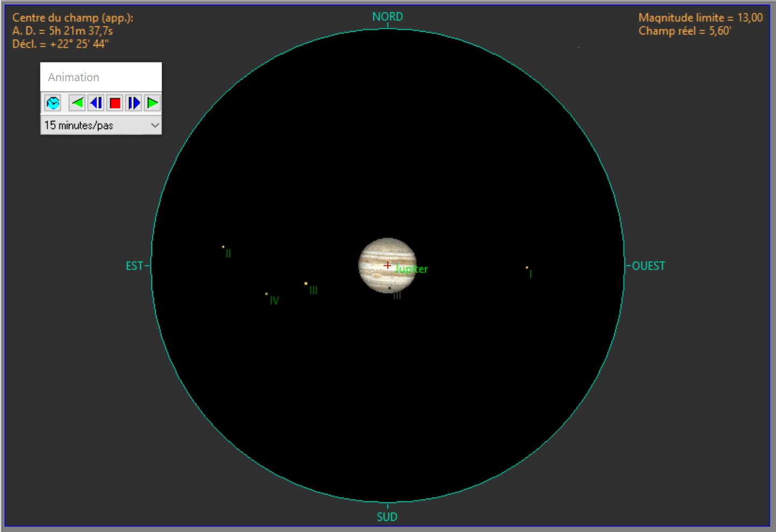This screenshot has height=532, width=776.
Task: Click the cyan clock icon in Animation panel
Action: (53, 103)
